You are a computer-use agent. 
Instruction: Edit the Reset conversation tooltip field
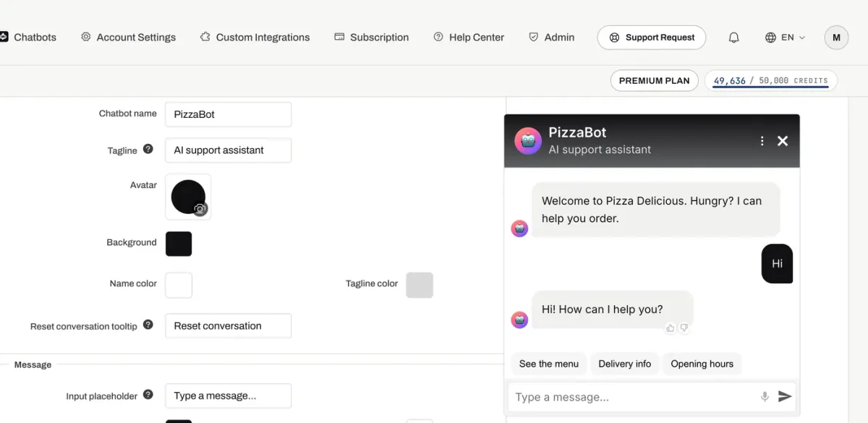228,326
